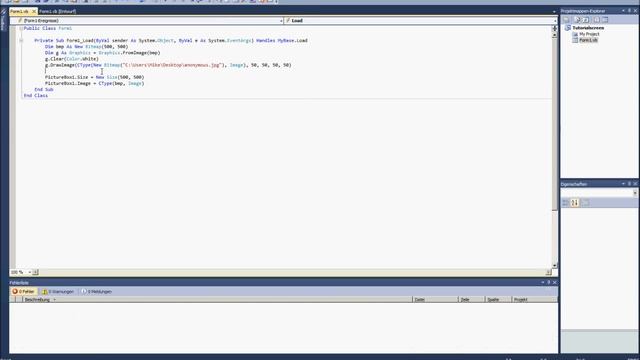Click the 'End Class' code line
Image resolution: width=640 pixels, height=360 pixels.
click(36, 96)
